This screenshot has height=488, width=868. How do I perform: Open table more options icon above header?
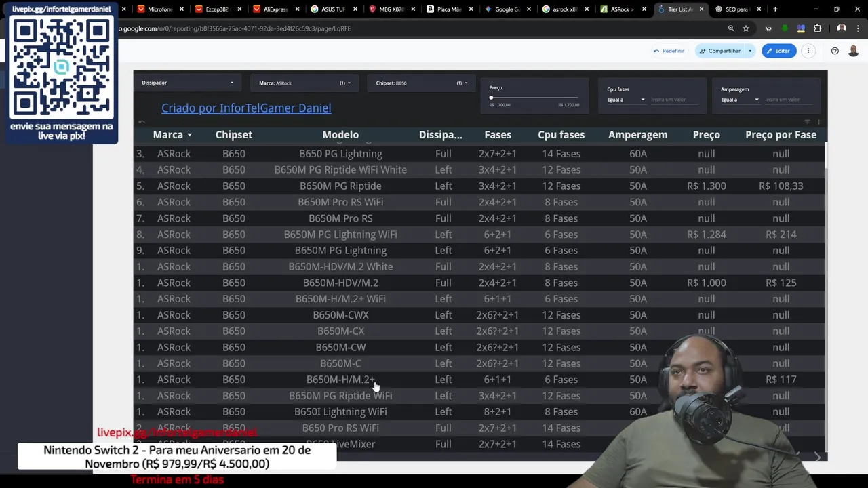click(x=818, y=122)
